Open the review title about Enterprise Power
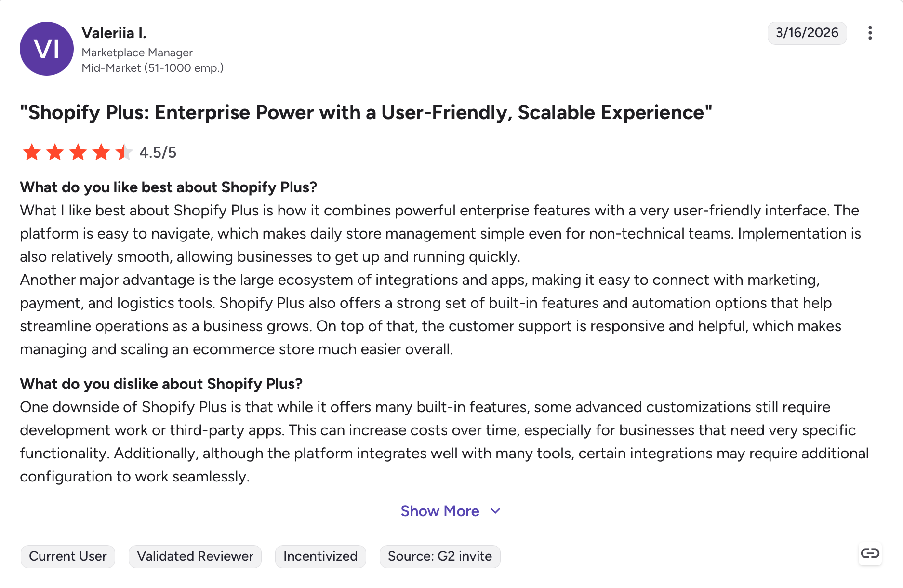This screenshot has width=903, height=588. click(366, 112)
